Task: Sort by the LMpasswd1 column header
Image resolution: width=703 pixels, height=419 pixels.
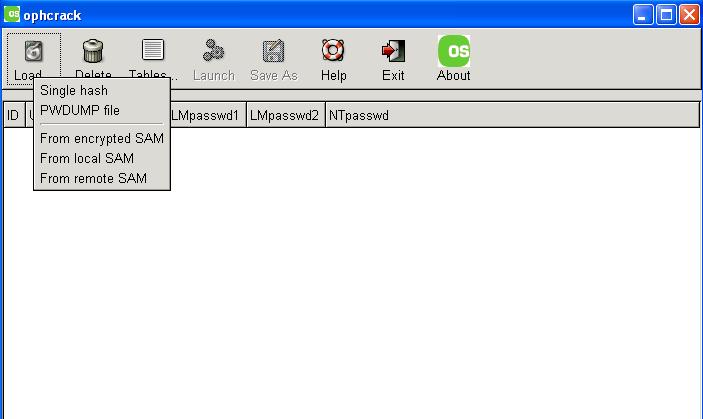Action: (x=206, y=116)
